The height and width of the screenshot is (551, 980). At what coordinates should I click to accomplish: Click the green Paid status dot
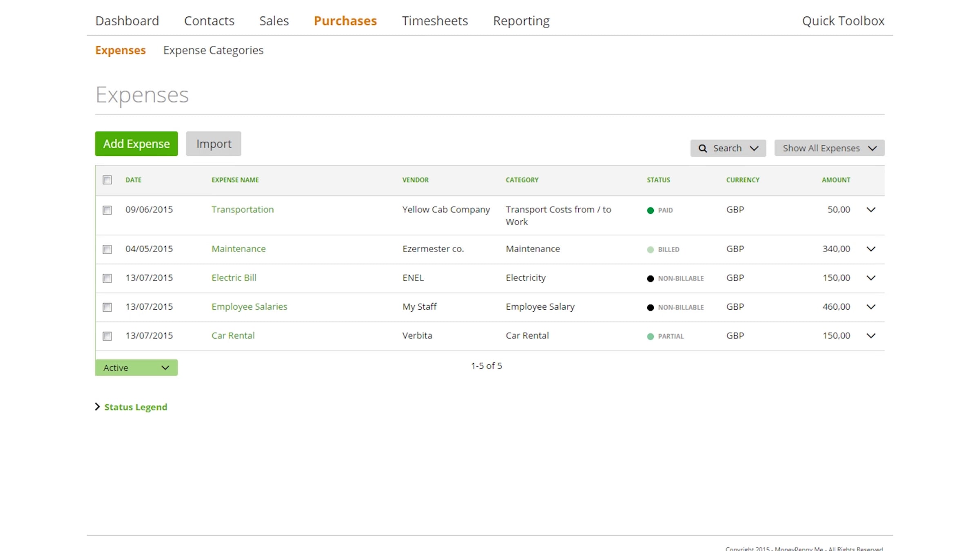(650, 211)
